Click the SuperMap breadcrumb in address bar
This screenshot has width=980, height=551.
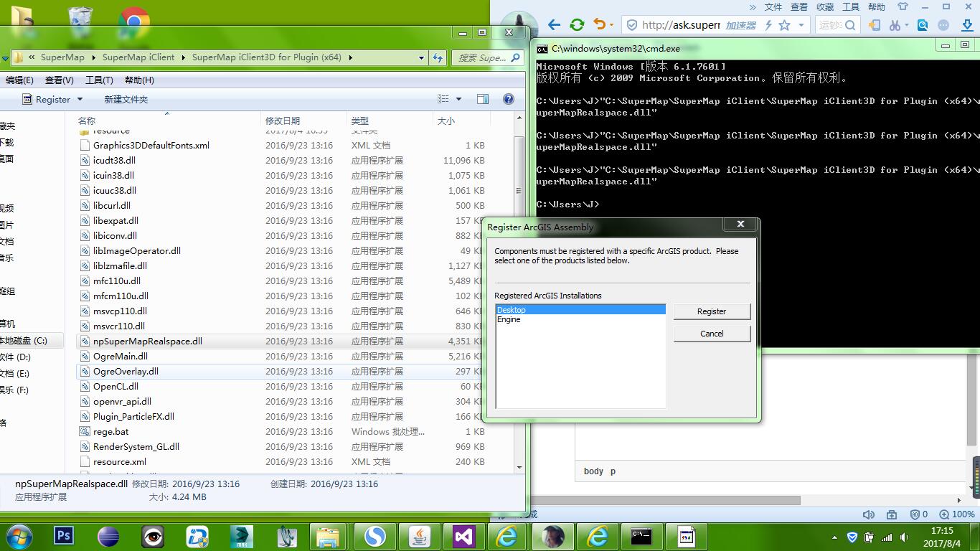pyautogui.click(x=62, y=57)
